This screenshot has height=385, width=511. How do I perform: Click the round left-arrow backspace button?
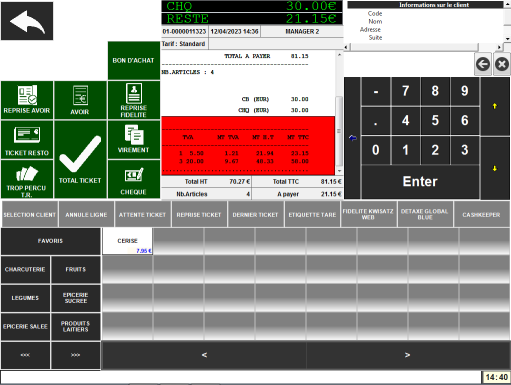click(x=483, y=64)
